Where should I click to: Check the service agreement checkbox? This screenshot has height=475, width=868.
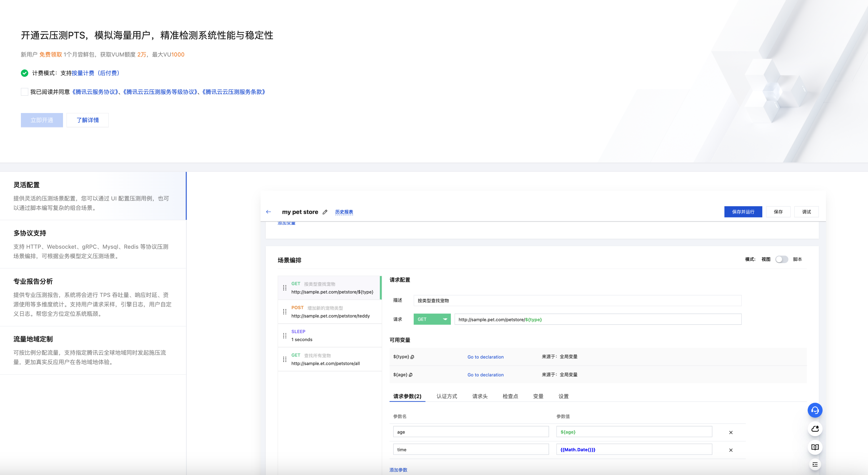point(24,92)
